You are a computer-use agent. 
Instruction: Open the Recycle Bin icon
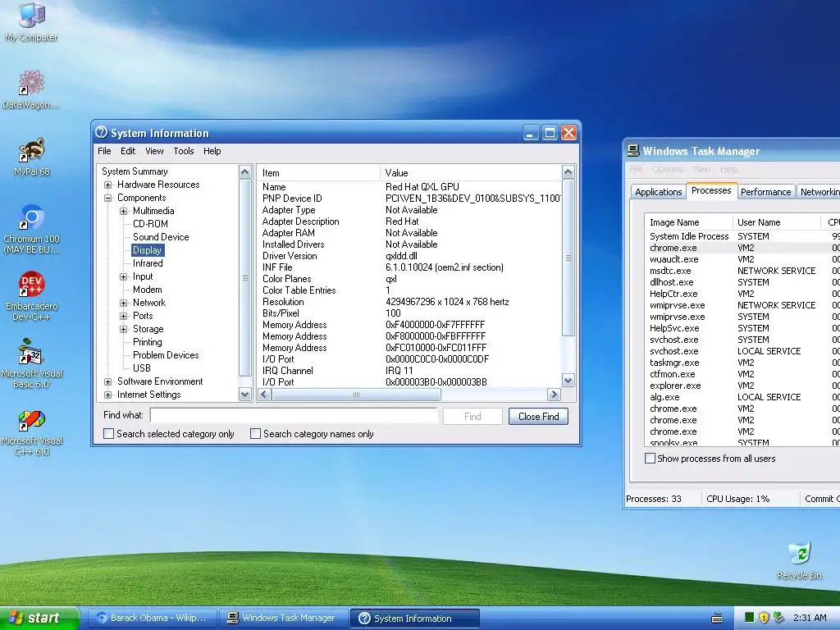[799, 561]
